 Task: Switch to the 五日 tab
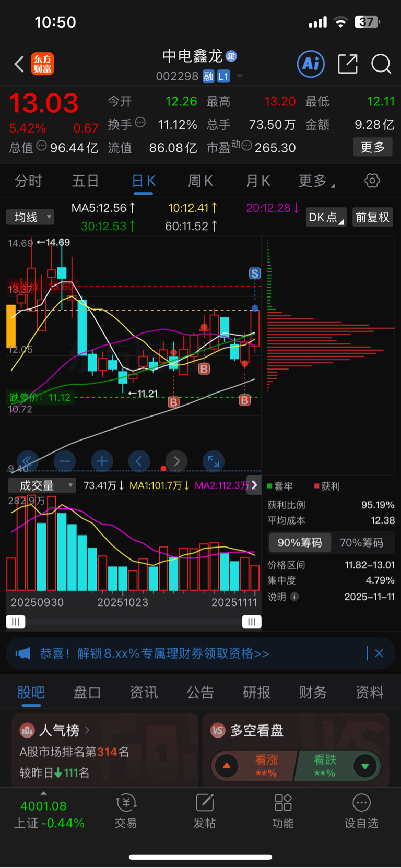tap(86, 181)
